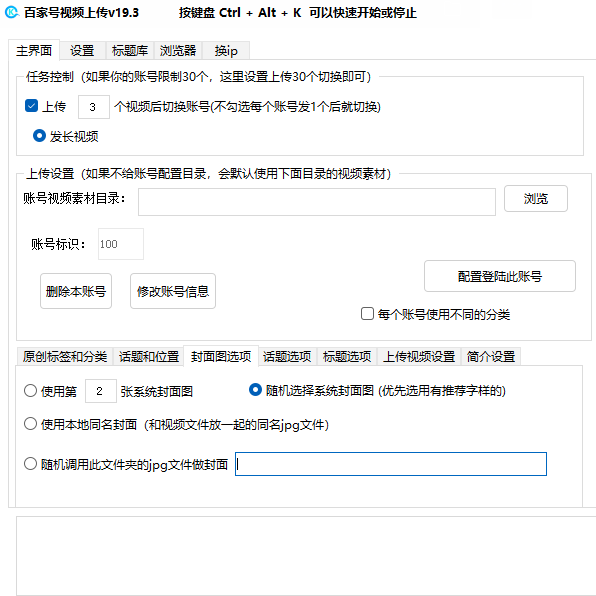Image resolution: width=596 pixels, height=596 pixels.
Task: Enable 每个账号使用不同的分类 checkbox
Action: tap(367, 314)
